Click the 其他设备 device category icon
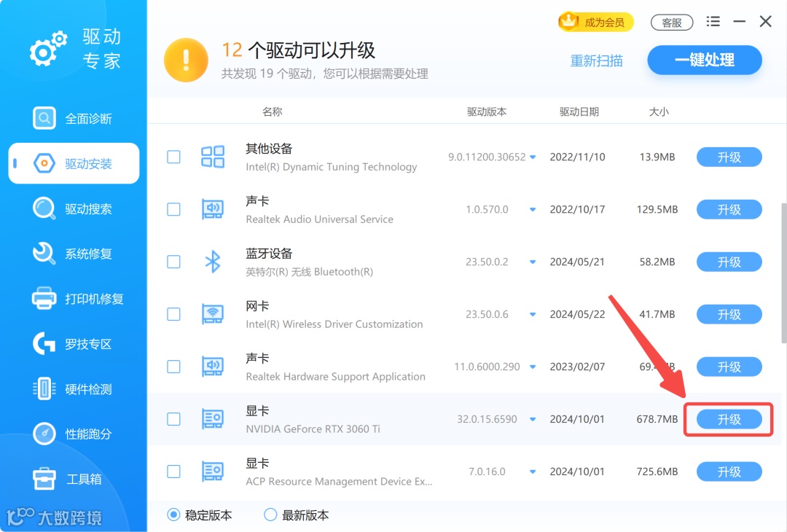 click(213, 157)
